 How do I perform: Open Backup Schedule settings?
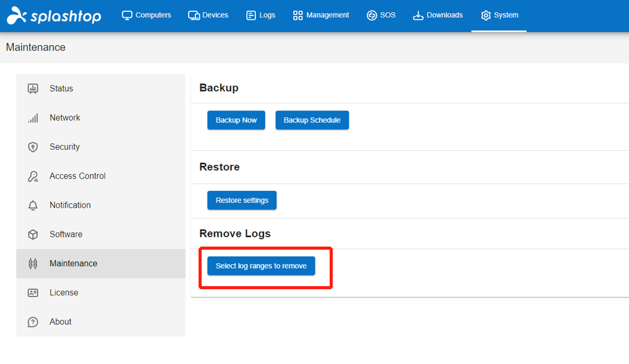[x=312, y=121]
